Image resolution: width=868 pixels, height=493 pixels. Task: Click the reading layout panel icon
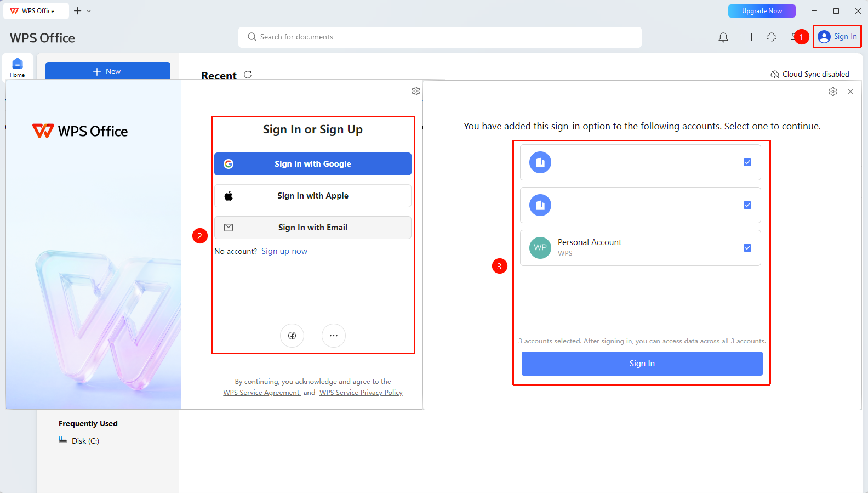(747, 37)
